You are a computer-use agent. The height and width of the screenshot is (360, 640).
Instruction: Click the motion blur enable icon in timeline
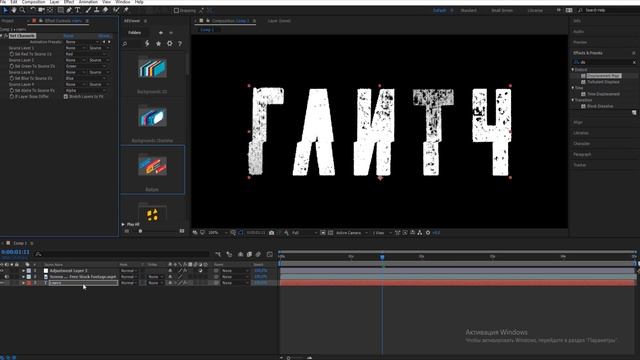click(x=258, y=254)
